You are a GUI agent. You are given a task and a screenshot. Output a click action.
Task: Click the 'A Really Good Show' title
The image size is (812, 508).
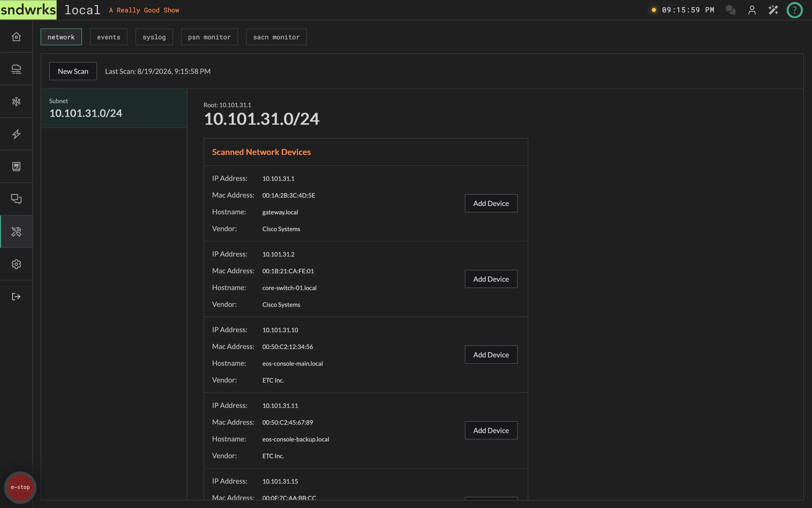[144, 10]
